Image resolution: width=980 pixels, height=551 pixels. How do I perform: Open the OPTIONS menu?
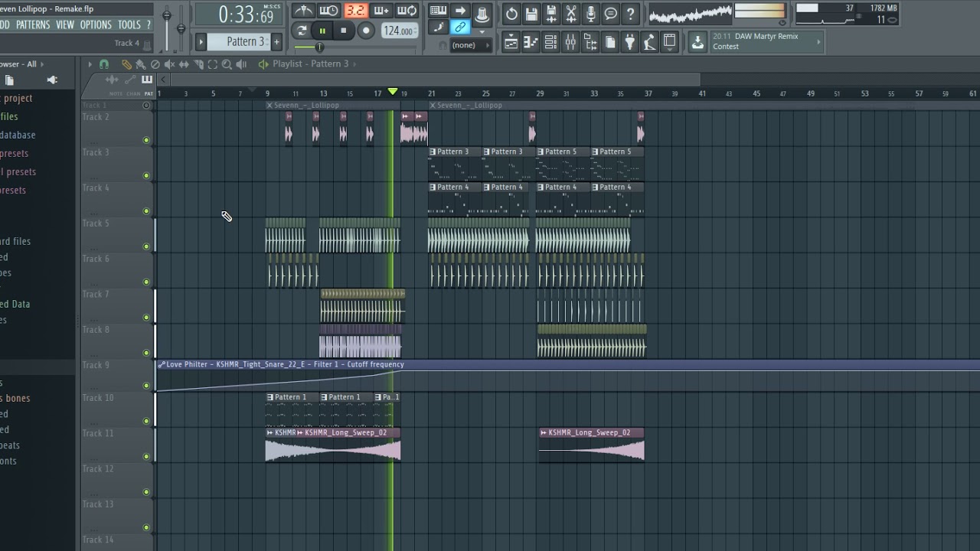(x=96, y=25)
